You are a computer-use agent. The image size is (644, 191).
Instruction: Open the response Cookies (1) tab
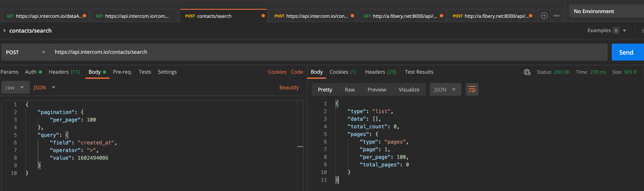tap(343, 72)
